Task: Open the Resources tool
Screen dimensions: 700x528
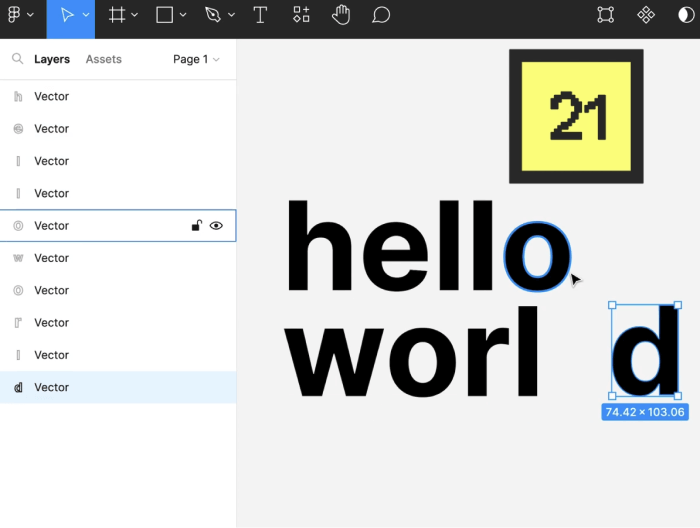Action: pos(301,15)
